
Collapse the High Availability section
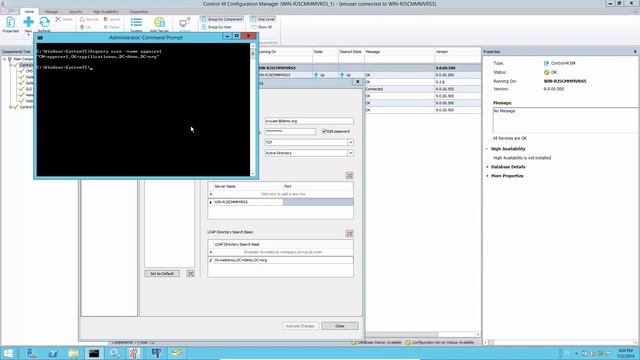[x=487, y=149]
